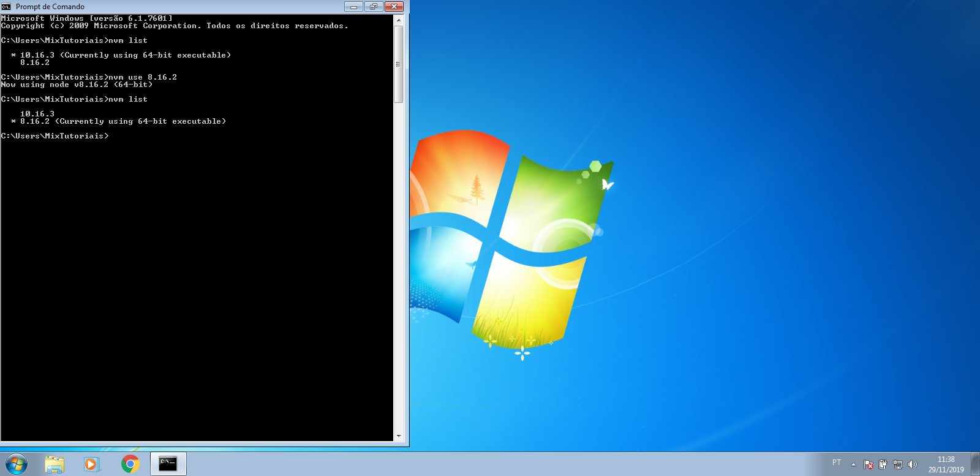Open the network status tray icon
This screenshot has height=476, width=980.
pyautogui.click(x=898, y=464)
